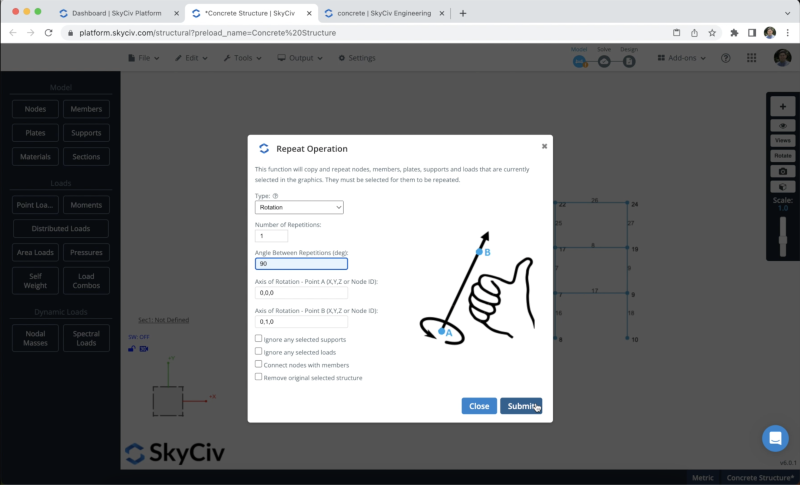Open Distributed Loads panel
The height and width of the screenshot is (485, 800).
pyautogui.click(x=61, y=228)
